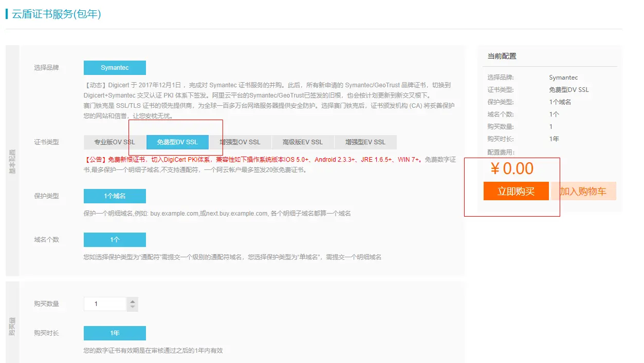This screenshot has height=363, width=644.
Task: Click 免费型DV SSL value in summary
Action: (569, 90)
